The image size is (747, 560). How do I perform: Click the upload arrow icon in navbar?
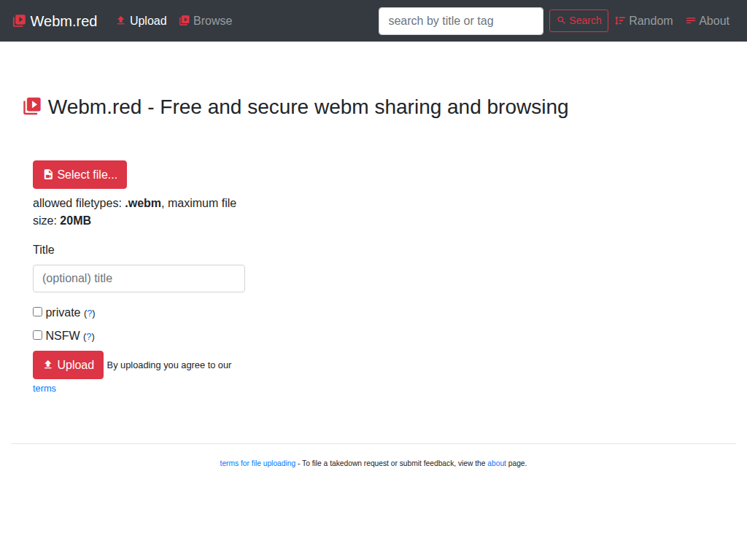point(121,21)
